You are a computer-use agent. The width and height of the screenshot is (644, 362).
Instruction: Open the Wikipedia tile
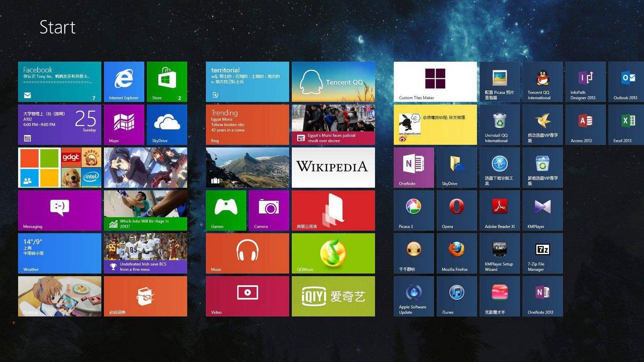click(333, 167)
